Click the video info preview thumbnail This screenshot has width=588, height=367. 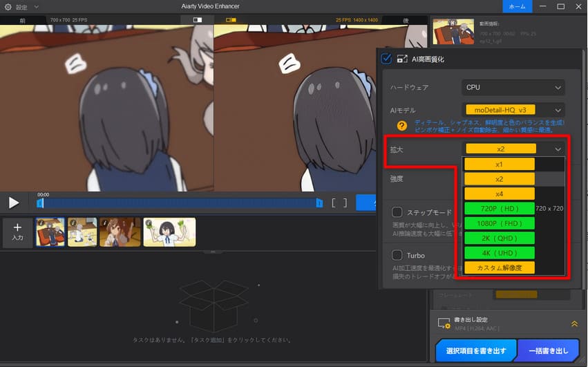pyautogui.click(x=453, y=31)
